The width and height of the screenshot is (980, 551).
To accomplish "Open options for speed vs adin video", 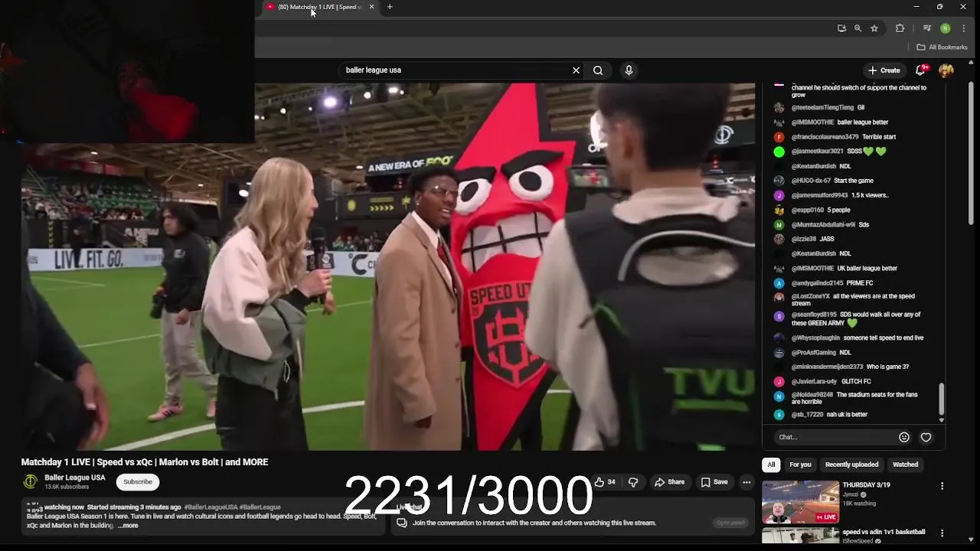I will point(942,533).
